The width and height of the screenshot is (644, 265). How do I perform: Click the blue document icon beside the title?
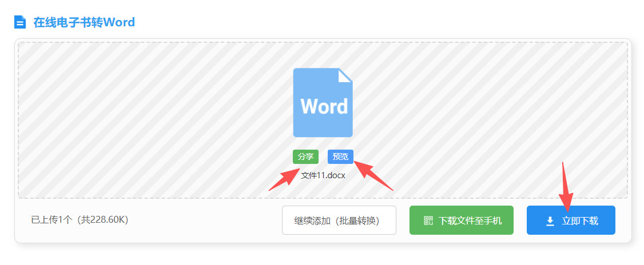pos(19,22)
